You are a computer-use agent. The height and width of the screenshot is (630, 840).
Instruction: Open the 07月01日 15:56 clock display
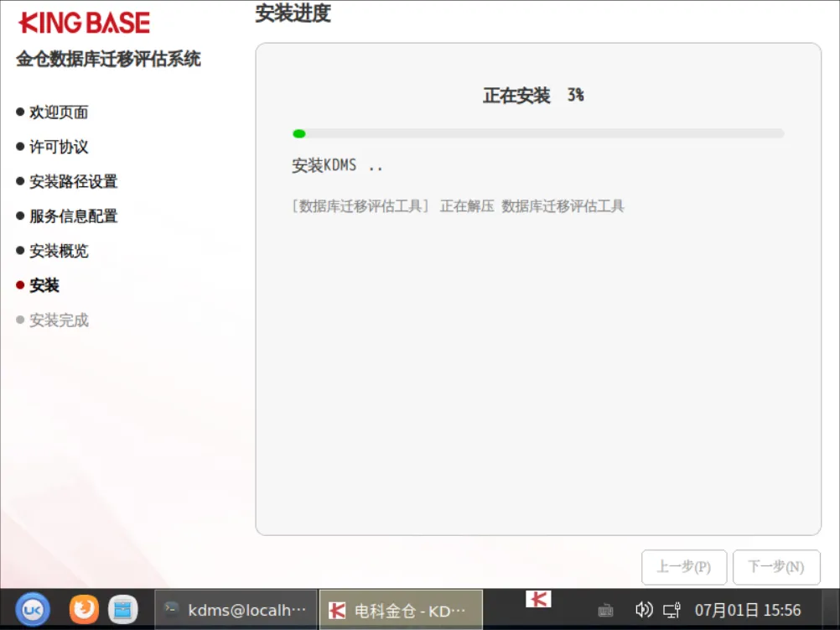(x=747, y=610)
